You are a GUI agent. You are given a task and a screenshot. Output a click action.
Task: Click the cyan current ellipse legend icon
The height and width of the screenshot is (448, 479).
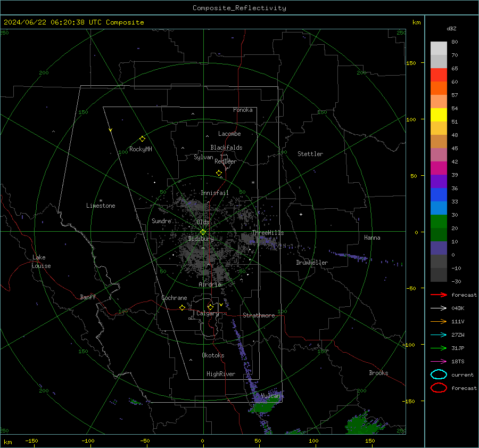coord(439,374)
